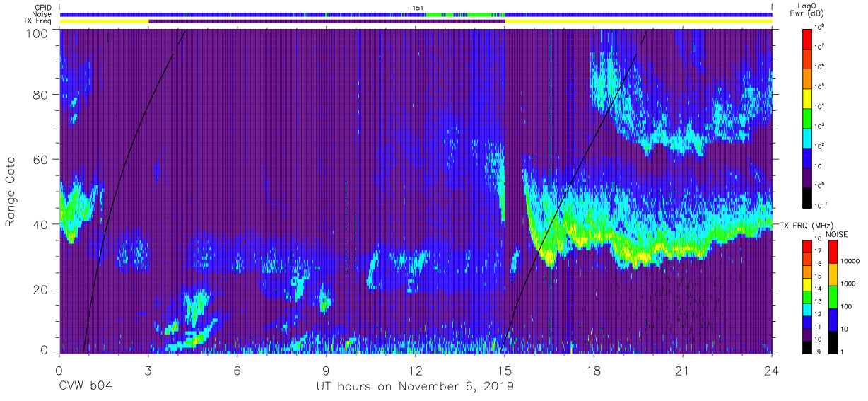Click x-axis tick label '15'
The height and width of the screenshot is (401, 868).
(x=505, y=371)
